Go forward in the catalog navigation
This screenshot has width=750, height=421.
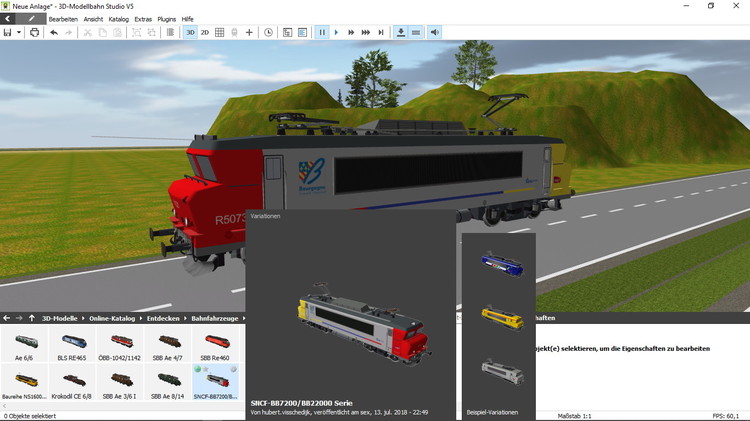(x=19, y=318)
